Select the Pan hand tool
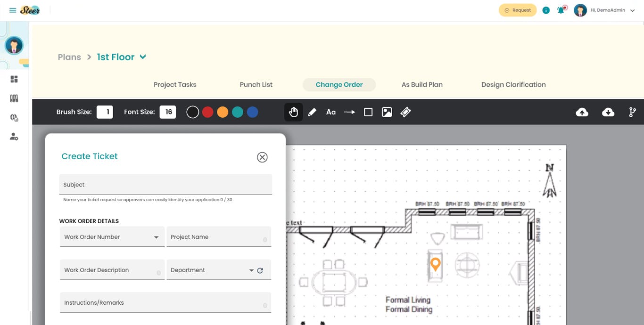The width and height of the screenshot is (644, 325). tap(293, 112)
